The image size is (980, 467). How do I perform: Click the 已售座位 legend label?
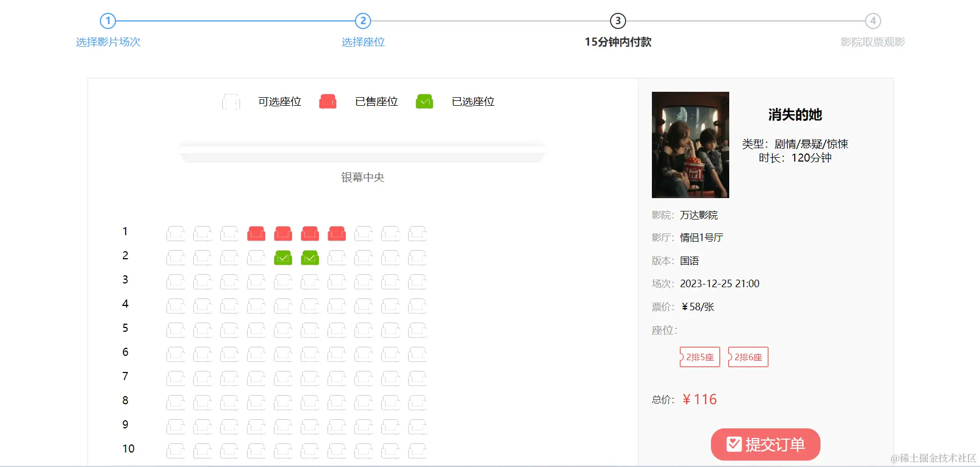coord(376,101)
